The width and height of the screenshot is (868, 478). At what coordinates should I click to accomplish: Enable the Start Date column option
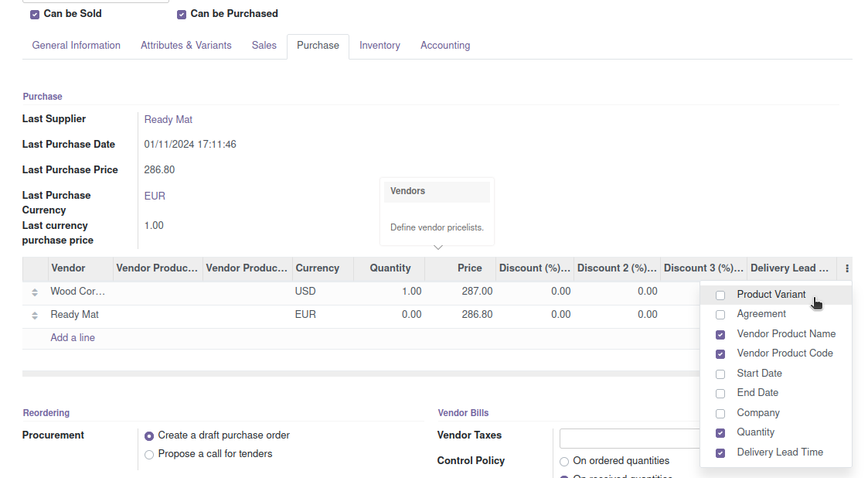coord(720,374)
